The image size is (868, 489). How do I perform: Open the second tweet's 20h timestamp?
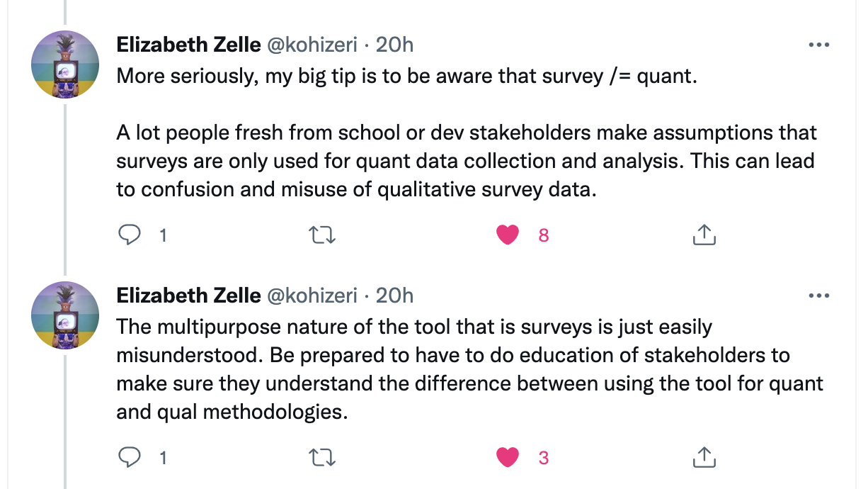tap(394, 296)
